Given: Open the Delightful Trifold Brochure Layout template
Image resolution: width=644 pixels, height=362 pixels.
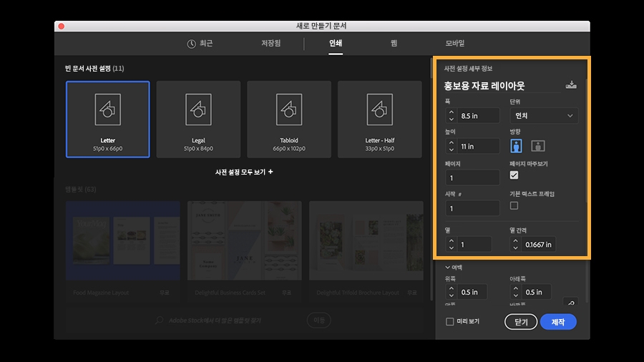Looking at the screenshot, I should (x=366, y=251).
